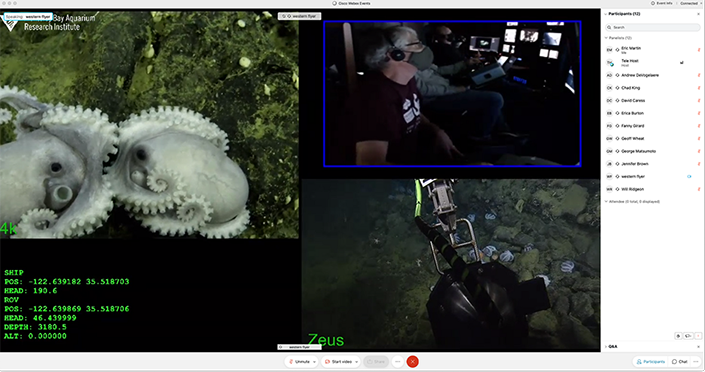Screen dimensions: 705x372
Task: Click Erica Burton's EB avatar
Action: [x=609, y=113]
